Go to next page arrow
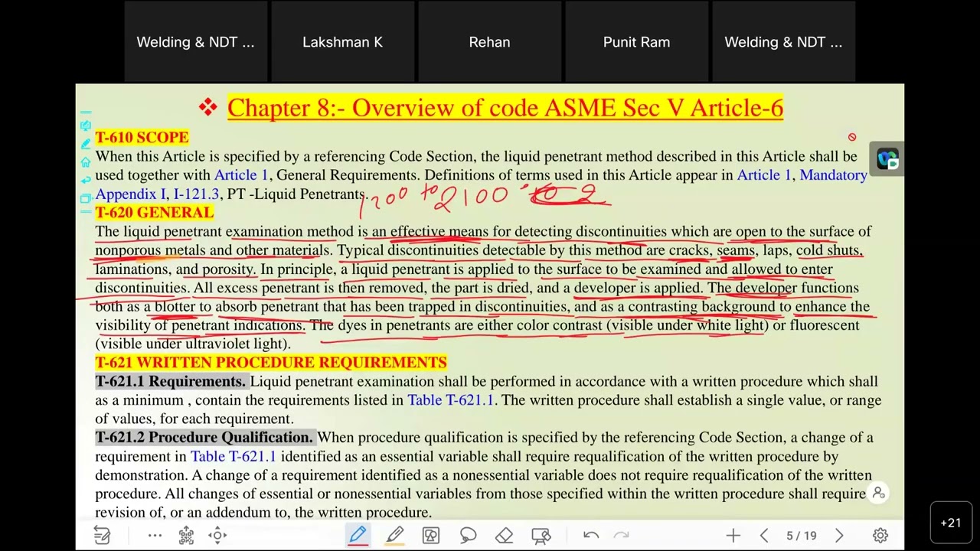Image resolution: width=980 pixels, height=551 pixels. coord(839,536)
